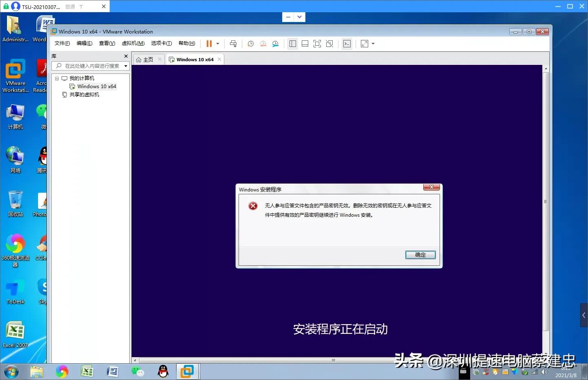Viewport: 588px width, 380px height.
Task: Open the 虚拟机(M) menu
Action: (133, 43)
